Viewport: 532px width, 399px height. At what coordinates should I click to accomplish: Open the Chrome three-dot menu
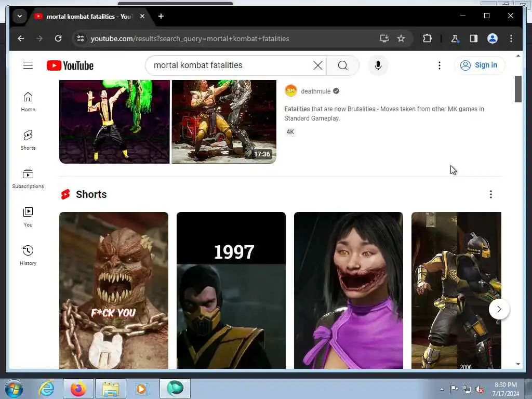[511, 38]
